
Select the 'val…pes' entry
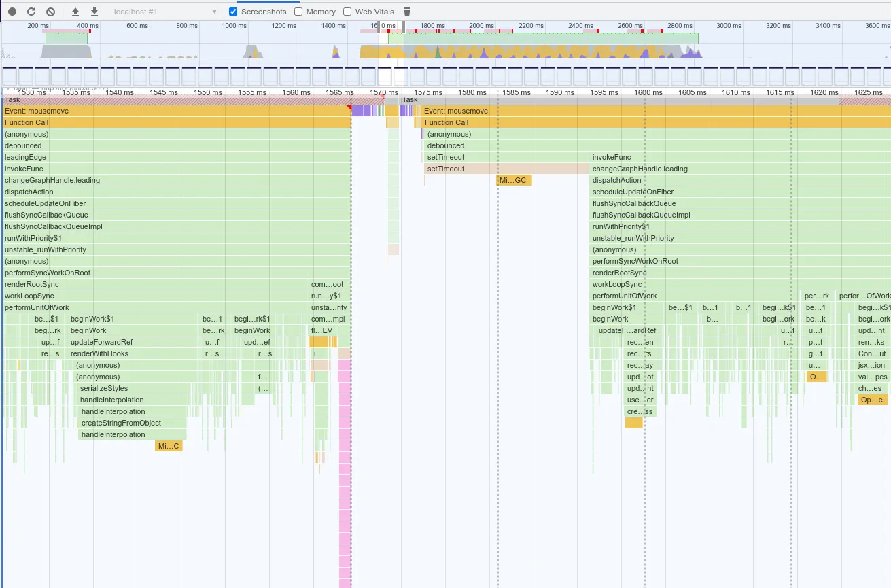873,377
